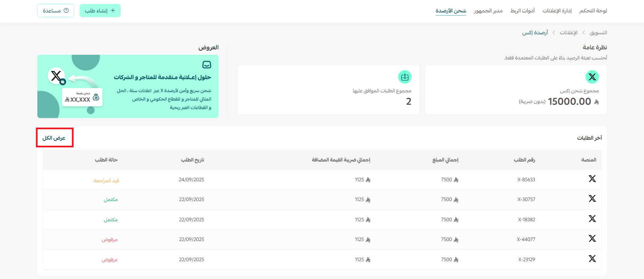Click the تاريخ الطلب column header

192,160
